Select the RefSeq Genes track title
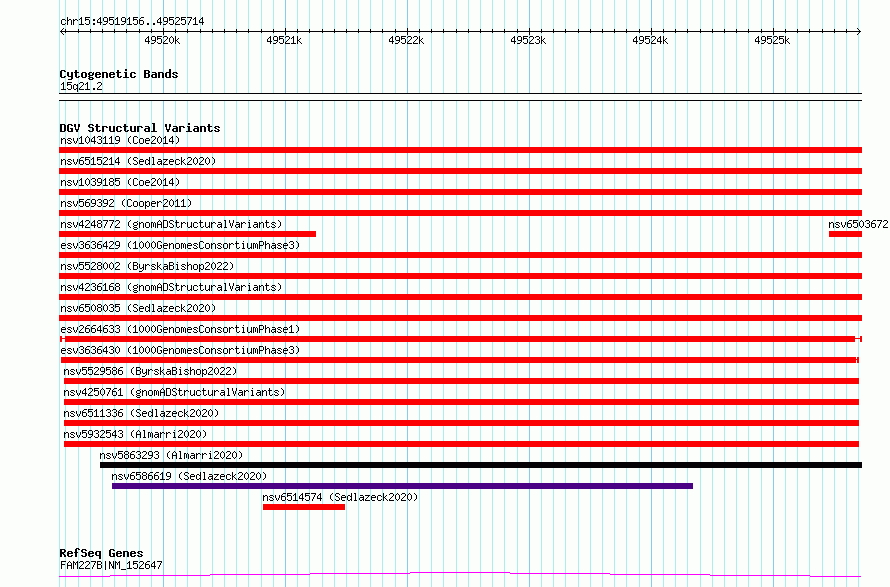This screenshot has height=587, width=890. [101, 553]
